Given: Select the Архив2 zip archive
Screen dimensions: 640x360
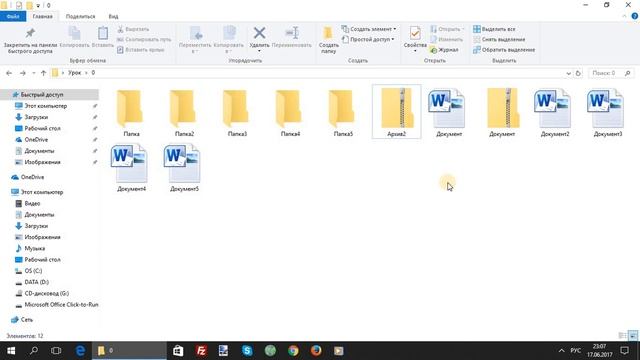Looking at the screenshot, I should pyautogui.click(x=396, y=112).
